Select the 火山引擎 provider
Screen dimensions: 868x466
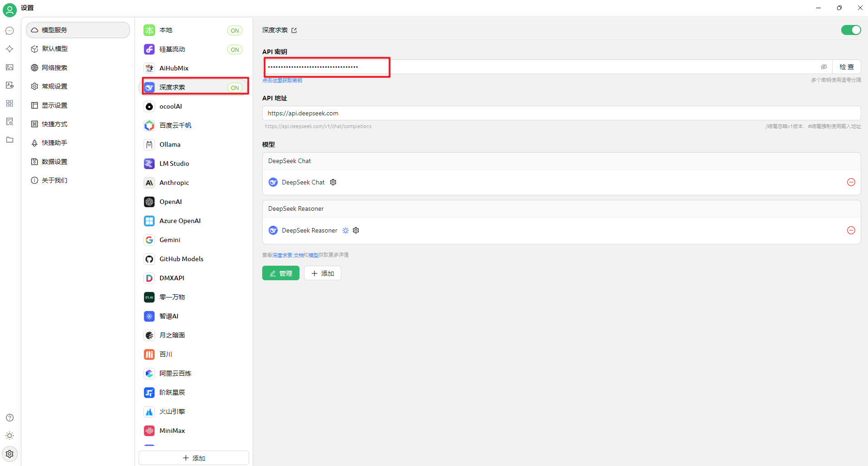click(194, 411)
